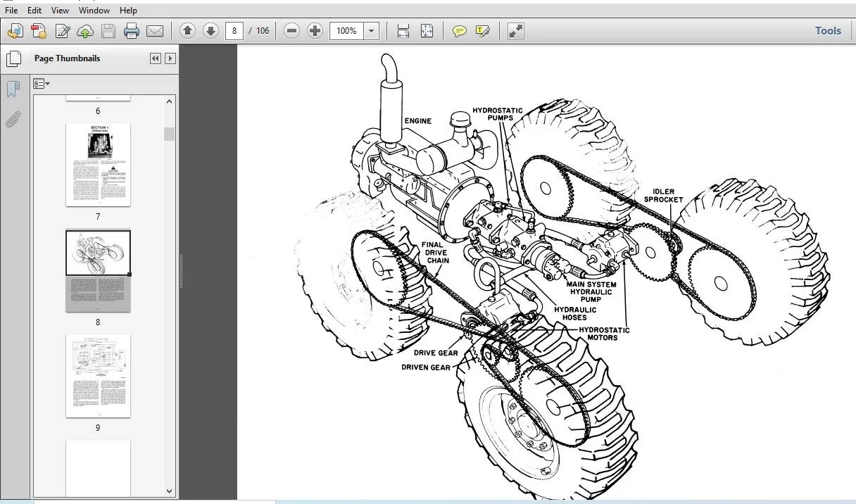This screenshot has height=504, width=856.
Task: Click the '/ 106' total pages text
Action: click(259, 31)
